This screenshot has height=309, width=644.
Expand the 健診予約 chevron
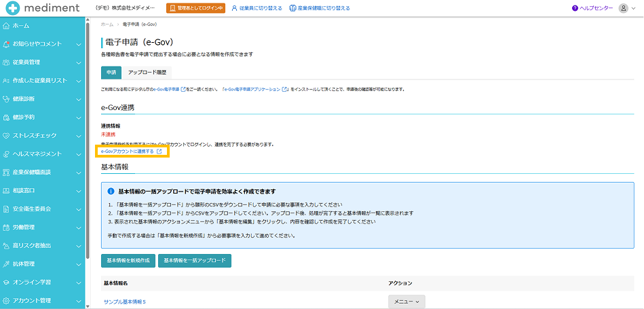coord(79,117)
